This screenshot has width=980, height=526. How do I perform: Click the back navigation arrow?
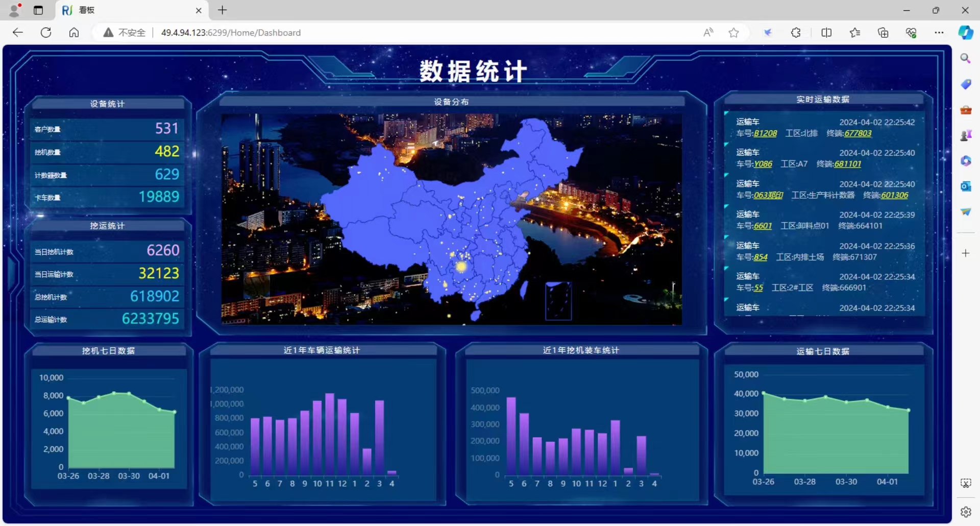point(18,33)
